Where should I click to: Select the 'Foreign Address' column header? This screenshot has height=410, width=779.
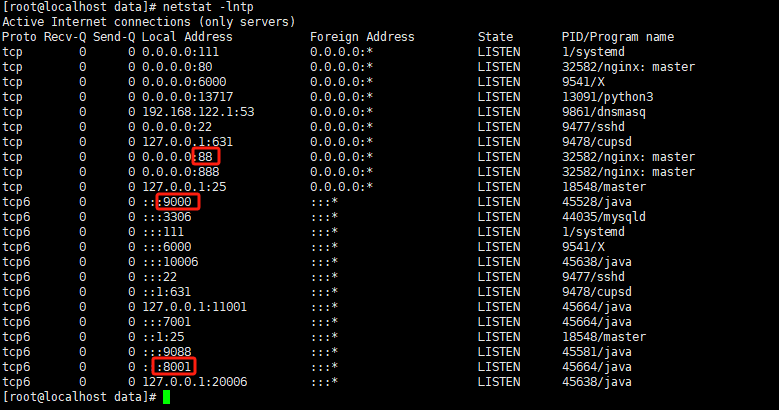tap(362, 37)
